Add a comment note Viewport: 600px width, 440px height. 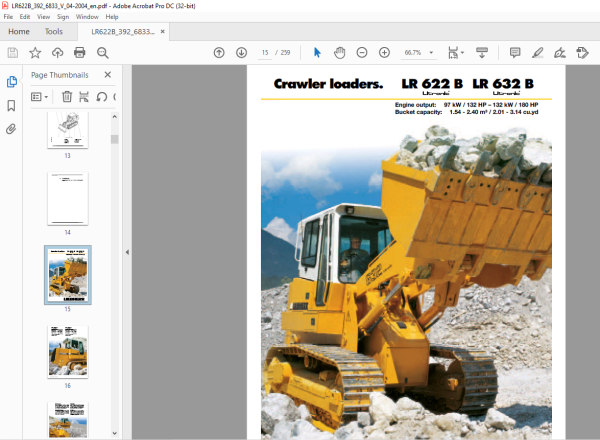[x=515, y=53]
